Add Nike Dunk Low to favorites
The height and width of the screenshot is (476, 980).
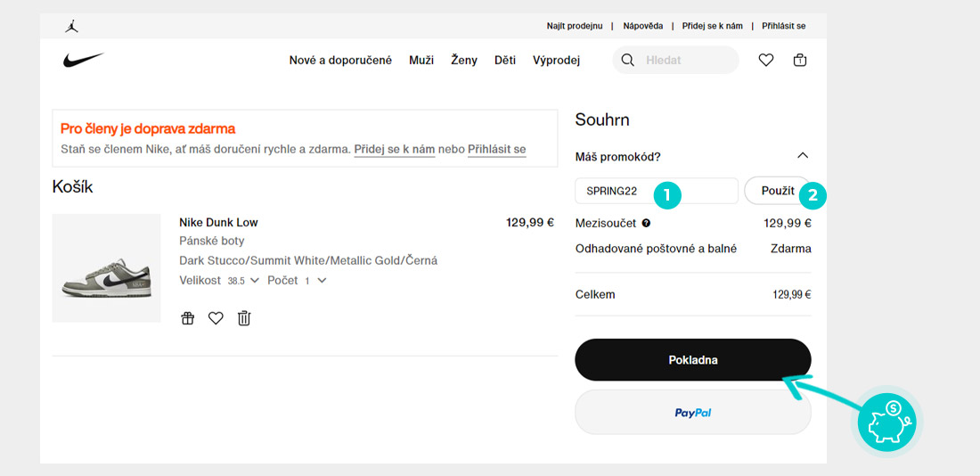(x=216, y=318)
